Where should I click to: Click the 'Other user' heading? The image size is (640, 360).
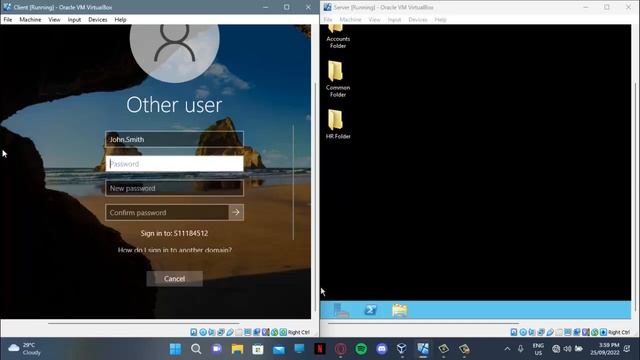click(x=174, y=105)
